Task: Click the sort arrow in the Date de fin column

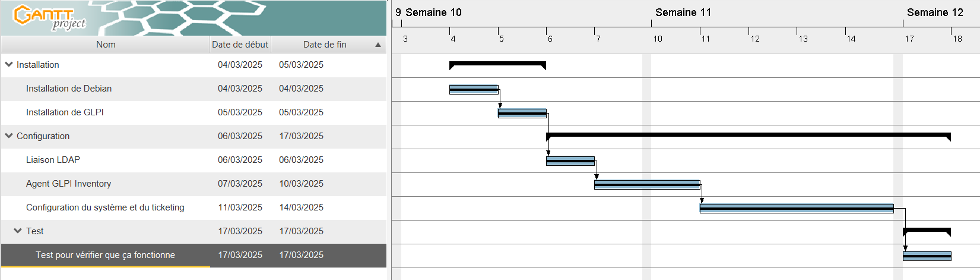Action: 378,45
